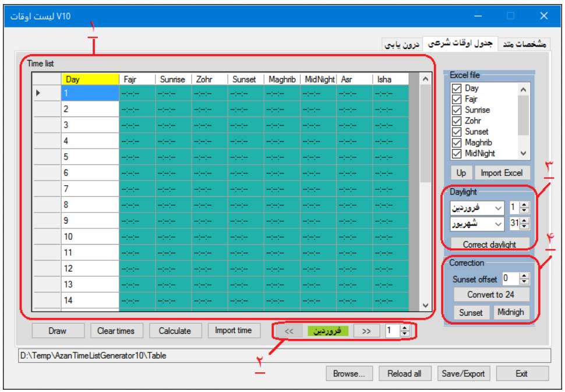565x392 pixels.
Task: Click the row selector arrow for row 1
Action: (39, 93)
